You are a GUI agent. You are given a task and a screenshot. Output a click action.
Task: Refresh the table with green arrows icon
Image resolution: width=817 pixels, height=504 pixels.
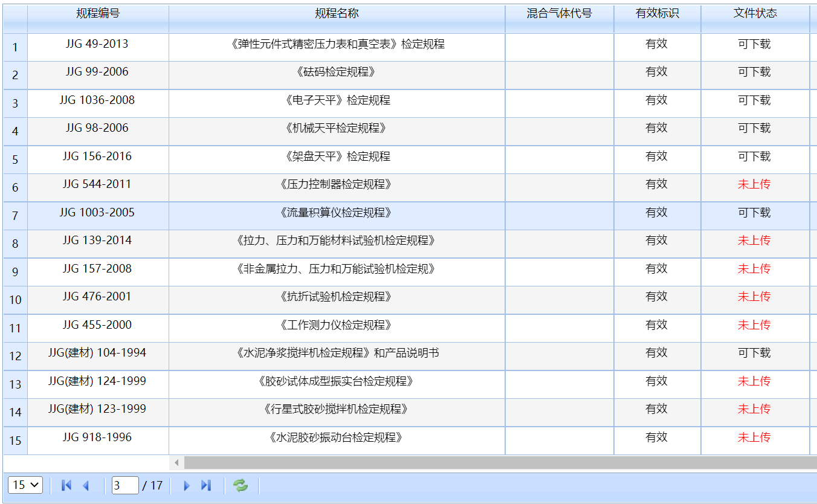pyautogui.click(x=241, y=485)
